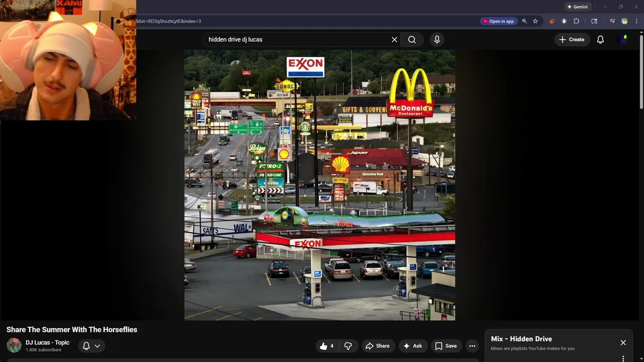Screen dimensions: 644x362
Task: Open the gray hand extension icon
Action: 564,21
